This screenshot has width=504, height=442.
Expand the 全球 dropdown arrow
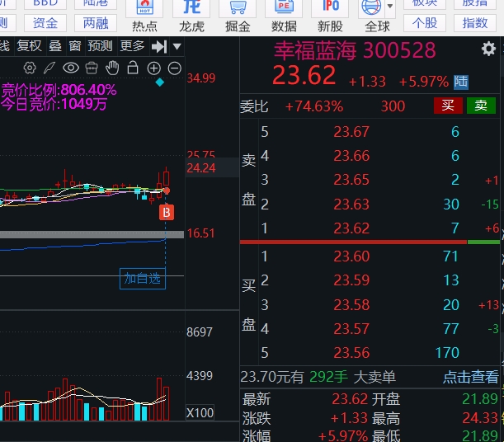click(x=390, y=7)
